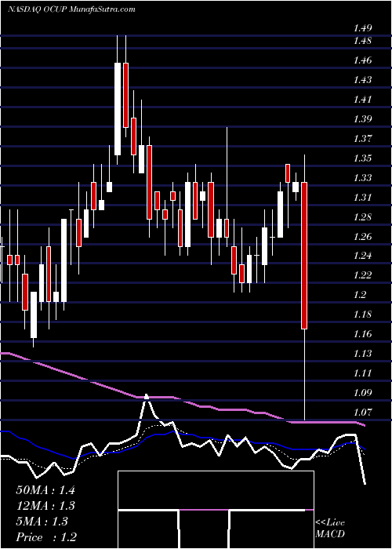Click the 1.33 price axis label
The image size is (392, 549).
click(x=362, y=178)
